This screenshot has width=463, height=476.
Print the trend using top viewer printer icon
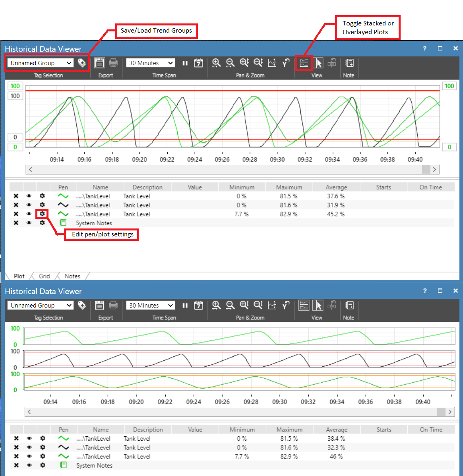coord(113,63)
